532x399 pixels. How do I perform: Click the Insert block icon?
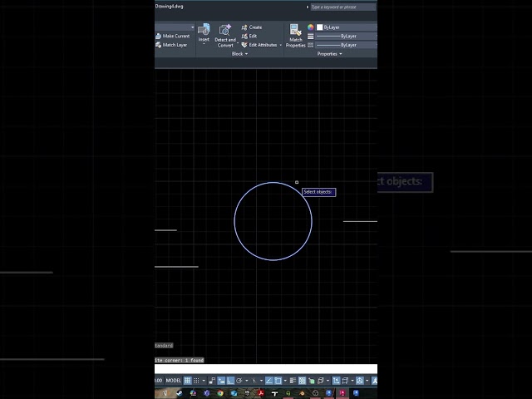[x=204, y=29]
